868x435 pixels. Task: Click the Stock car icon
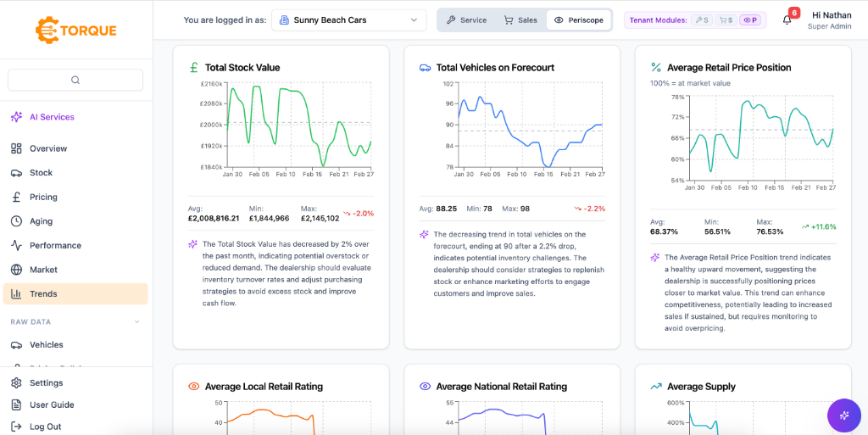coord(16,173)
